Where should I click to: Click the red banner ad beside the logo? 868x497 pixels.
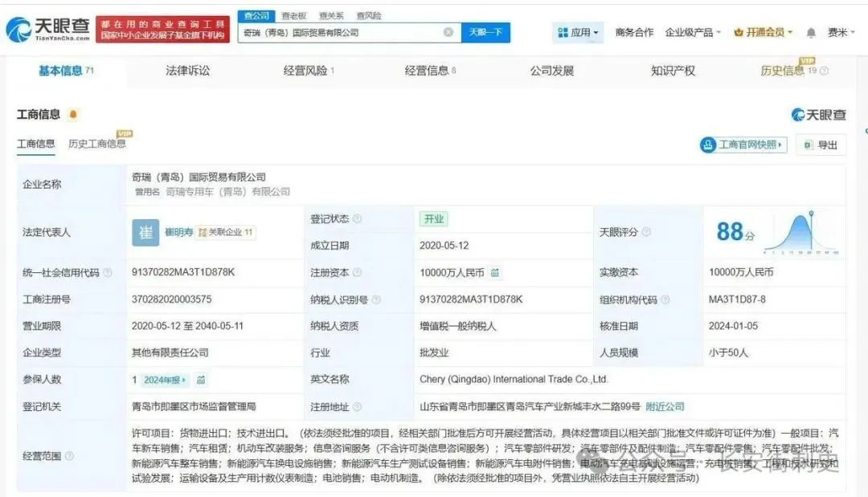162,29
